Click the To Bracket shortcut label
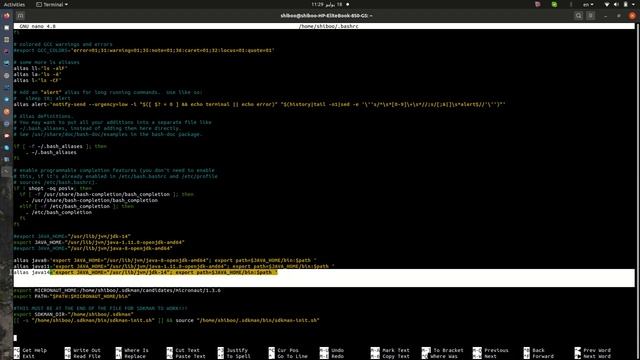640x360 pixels. [x=448, y=350]
